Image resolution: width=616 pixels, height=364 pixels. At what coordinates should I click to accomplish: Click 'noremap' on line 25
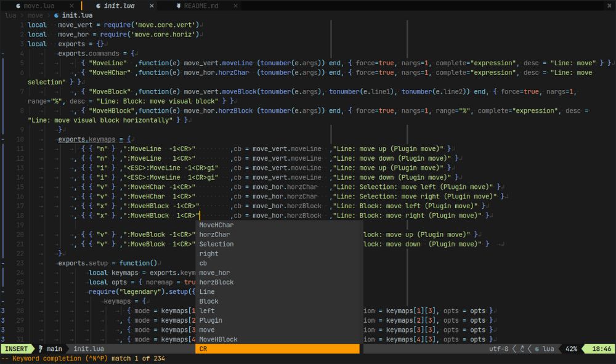pyautogui.click(x=159, y=282)
